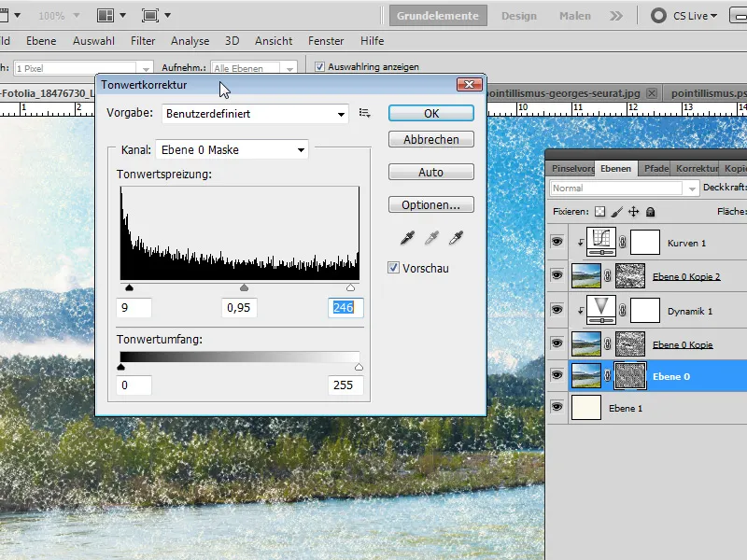The height and width of the screenshot is (560, 747).
Task: Switch to the Pfade panel tab
Action: tap(656, 169)
